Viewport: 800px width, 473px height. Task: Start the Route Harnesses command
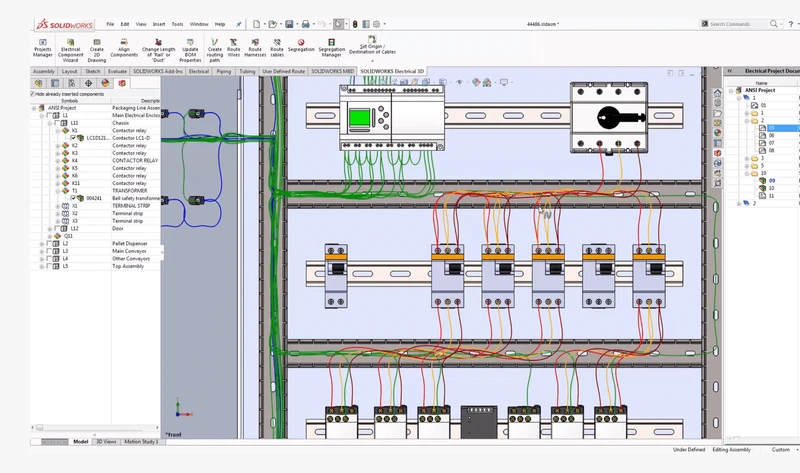coord(255,44)
